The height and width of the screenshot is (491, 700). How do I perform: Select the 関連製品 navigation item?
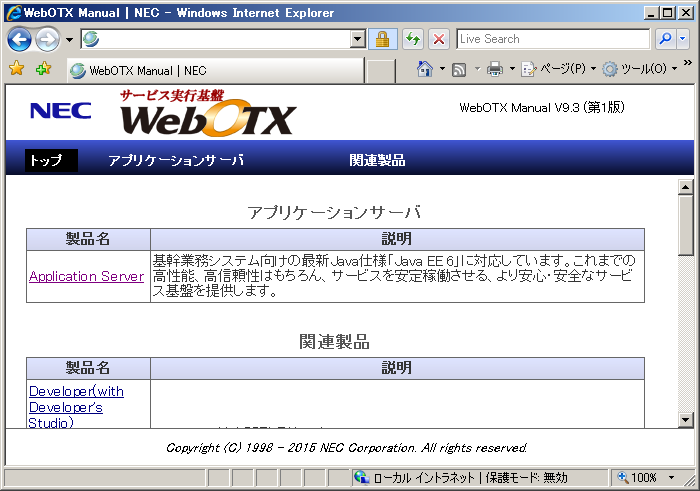coord(377,160)
